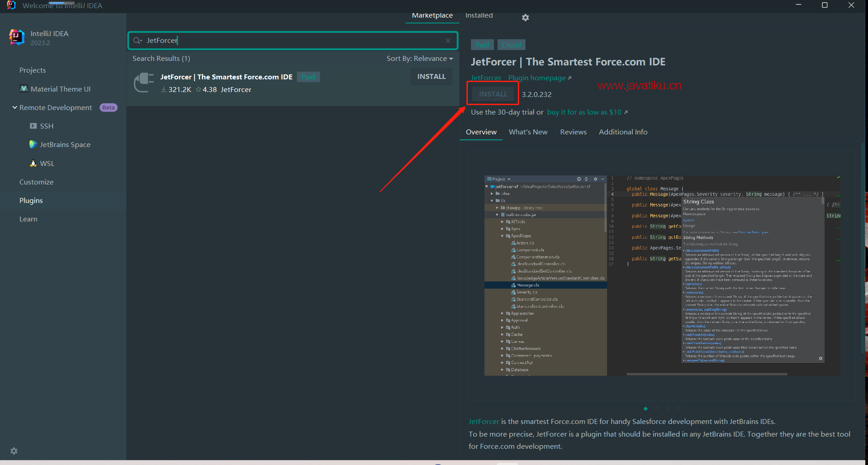Image resolution: width=868 pixels, height=465 pixels.
Task: Select WSL under Remote Development
Action: 47,164
